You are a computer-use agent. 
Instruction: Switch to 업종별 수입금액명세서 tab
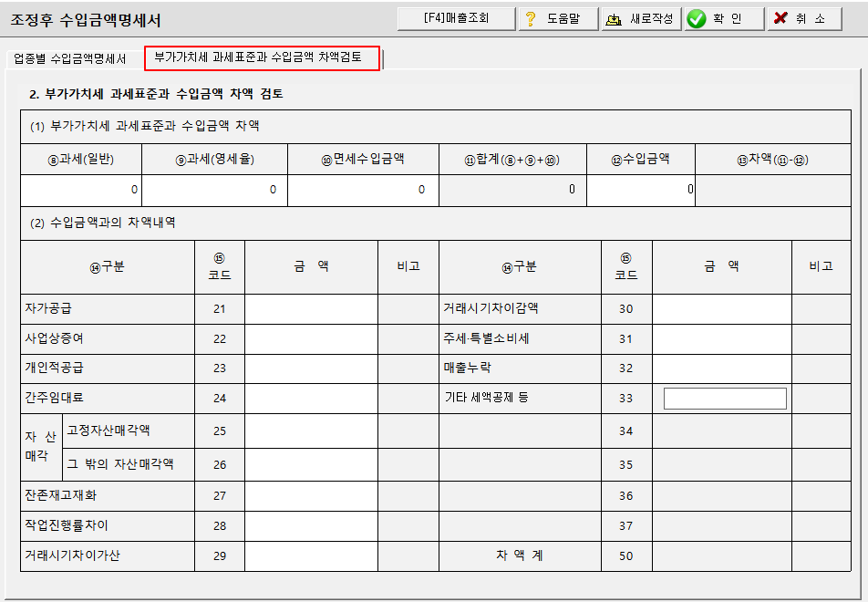point(69,58)
